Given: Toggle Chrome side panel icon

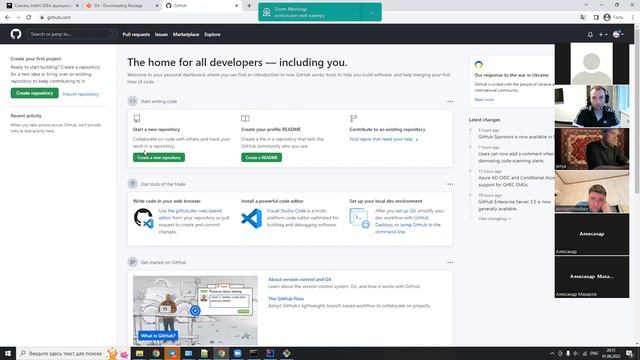Looking at the screenshot, I should (x=596, y=18).
